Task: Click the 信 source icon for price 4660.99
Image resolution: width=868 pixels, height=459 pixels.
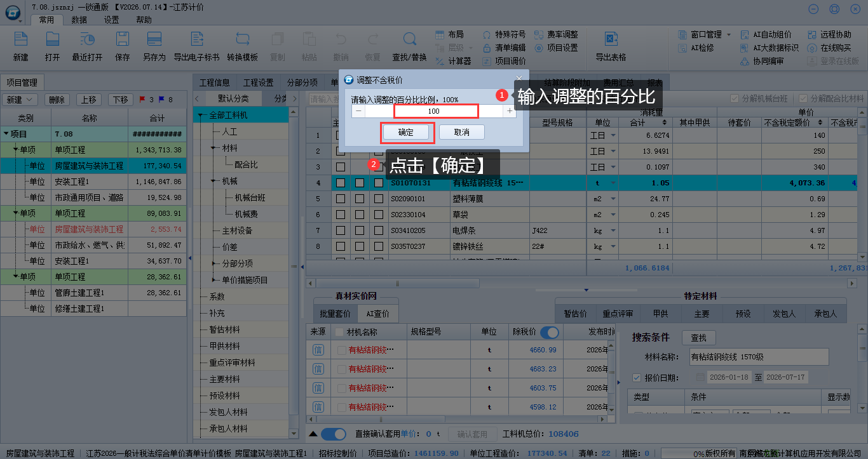Action: click(x=318, y=350)
